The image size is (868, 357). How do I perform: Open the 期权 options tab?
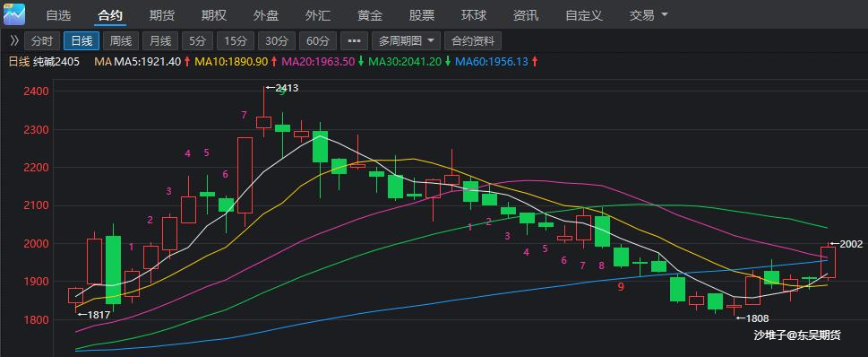click(214, 15)
